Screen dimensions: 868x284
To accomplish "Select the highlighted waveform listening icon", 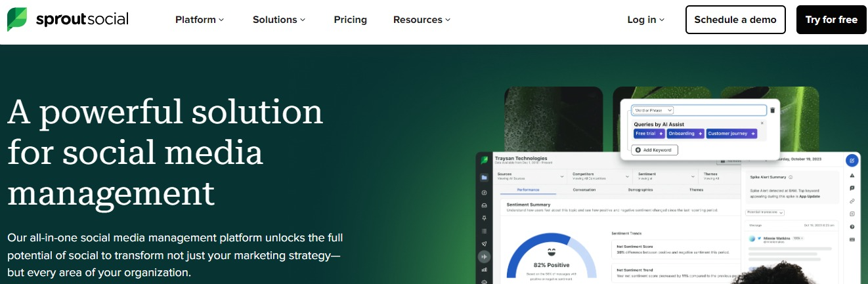I will [x=484, y=256].
